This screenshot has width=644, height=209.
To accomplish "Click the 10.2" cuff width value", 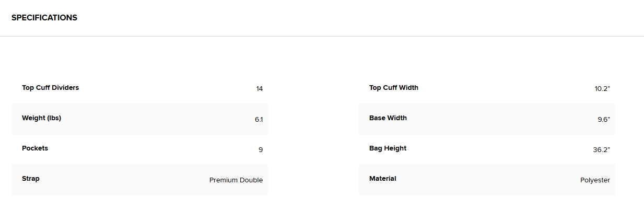I will pyautogui.click(x=602, y=89).
